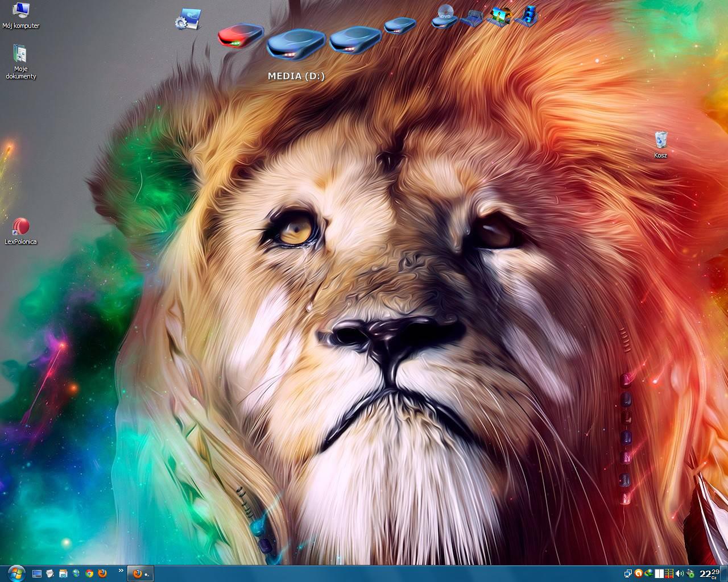Viewport: 728px width, 582px height.
Task: Launch Firefox from the quick launch bar
Action: coord(102,573)
